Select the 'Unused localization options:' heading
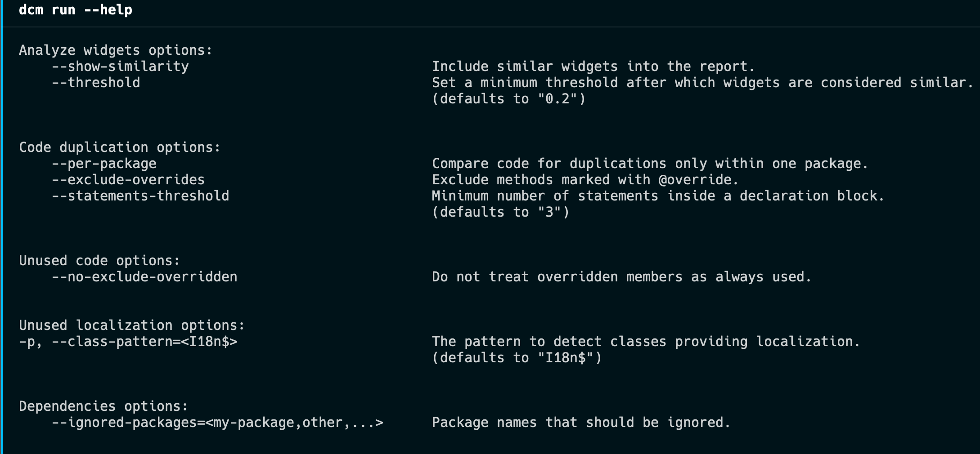Viewport: 980px width, 454px height. (132, 325)
